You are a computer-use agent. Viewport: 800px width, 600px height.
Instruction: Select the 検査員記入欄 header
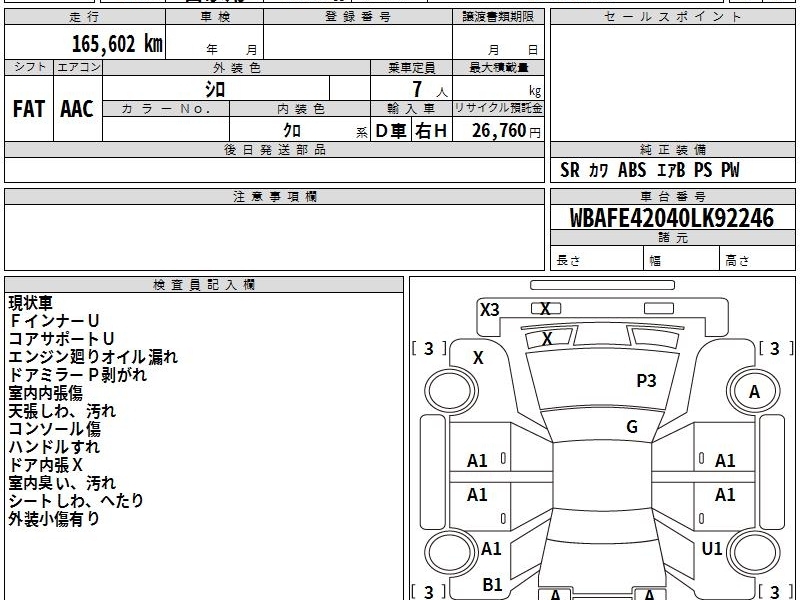(204, 285)
